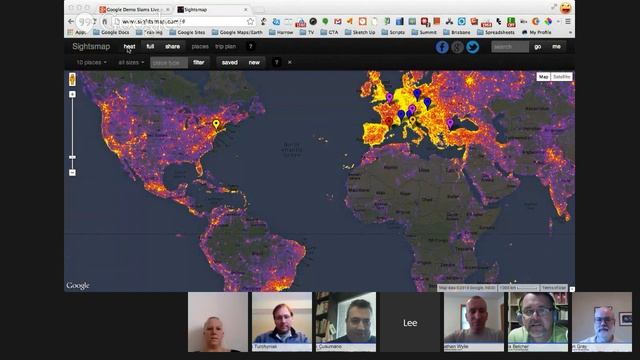The width and height of the screenshot is (640, 360).
Task: Open the help question mark beside trip plan
Action: (x=251, y=47)
